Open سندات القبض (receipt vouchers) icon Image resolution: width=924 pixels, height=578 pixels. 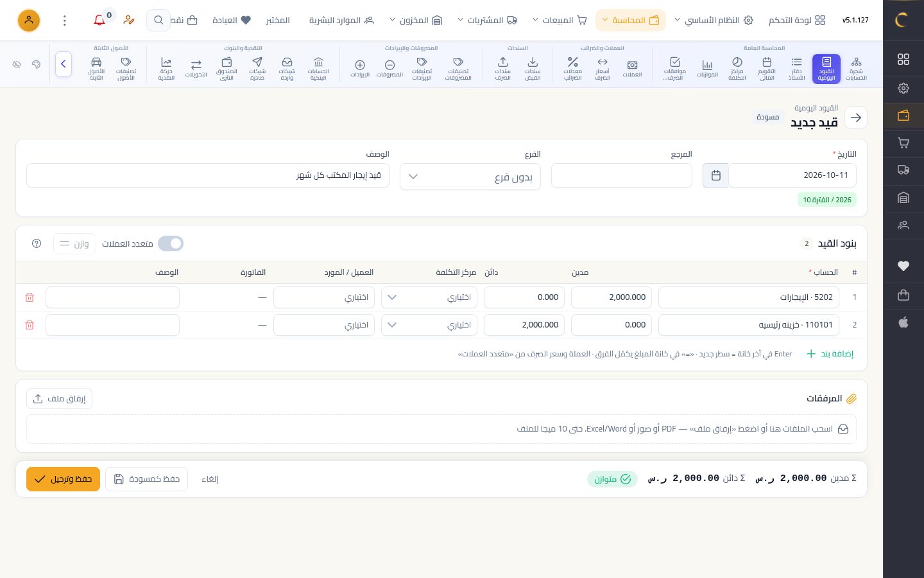point(533,69)
